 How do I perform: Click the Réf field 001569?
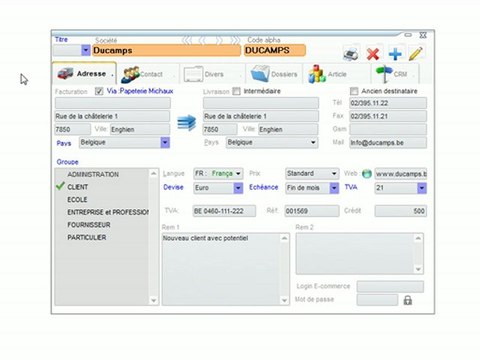312,211
